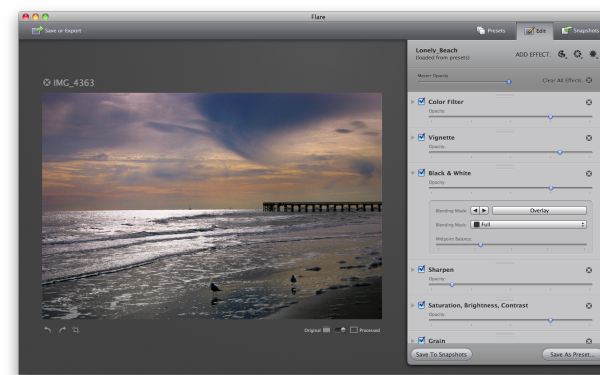Click Save As Preset button
600x375 pixels.
(x=571, y=354)
